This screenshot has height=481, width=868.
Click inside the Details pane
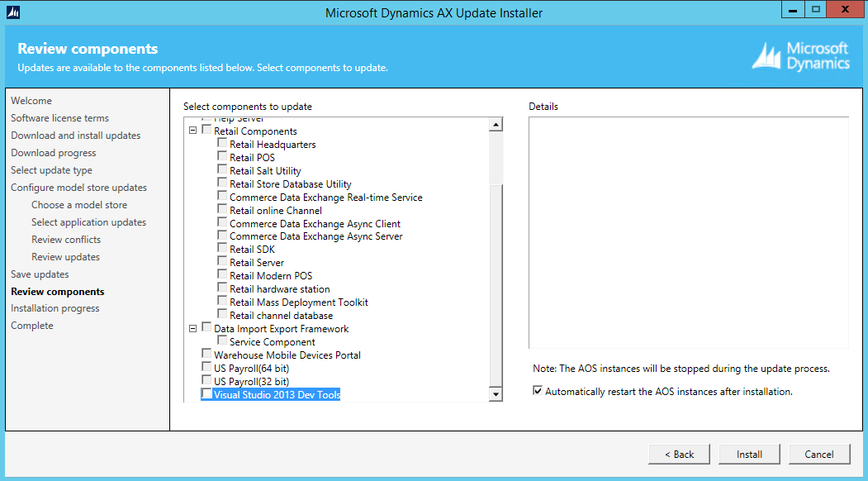688,231
